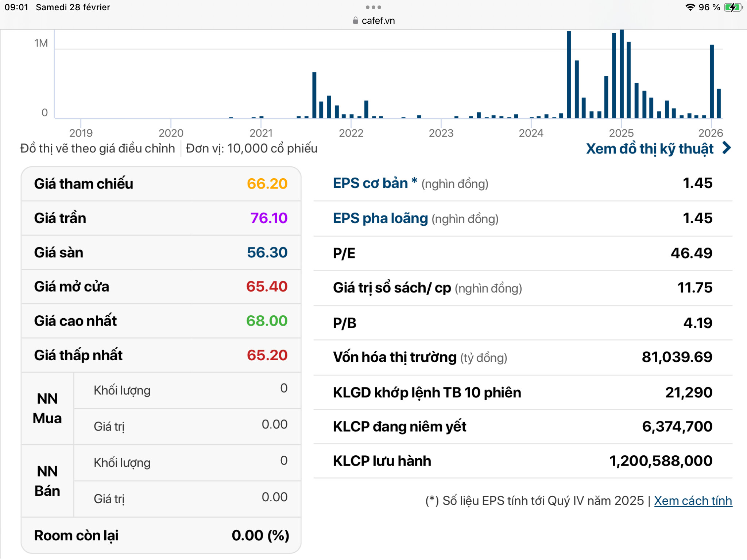747x560 pixels.
Task: Click EPS cơ bản label
Action: tap(370, 183)
